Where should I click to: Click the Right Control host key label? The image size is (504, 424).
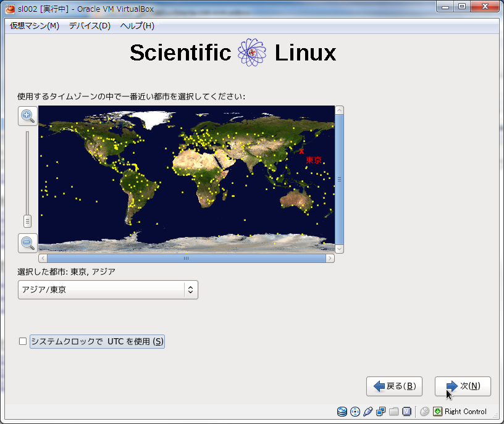point(466,412)
